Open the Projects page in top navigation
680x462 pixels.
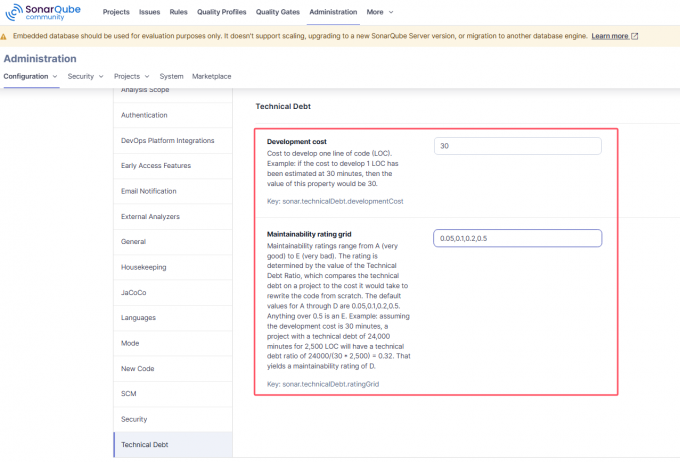[x=116, y=12]
